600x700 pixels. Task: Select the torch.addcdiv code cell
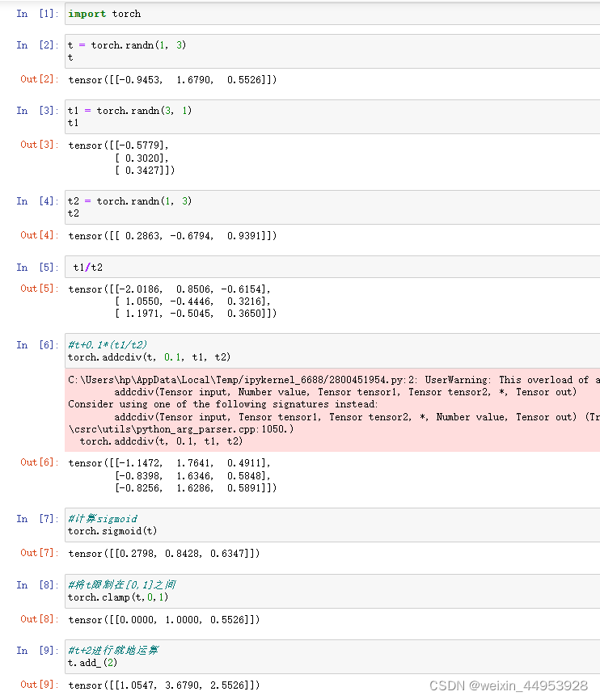coord(332,351)
